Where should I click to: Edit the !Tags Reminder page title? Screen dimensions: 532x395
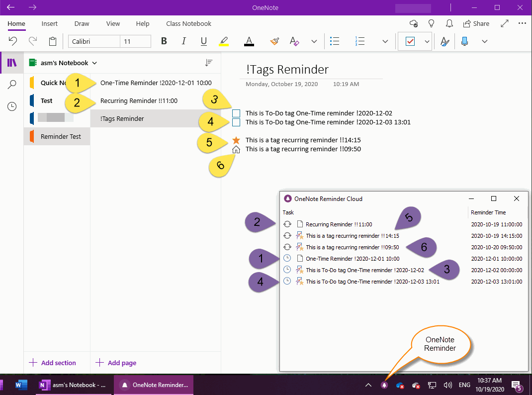[x=287, y=70]
